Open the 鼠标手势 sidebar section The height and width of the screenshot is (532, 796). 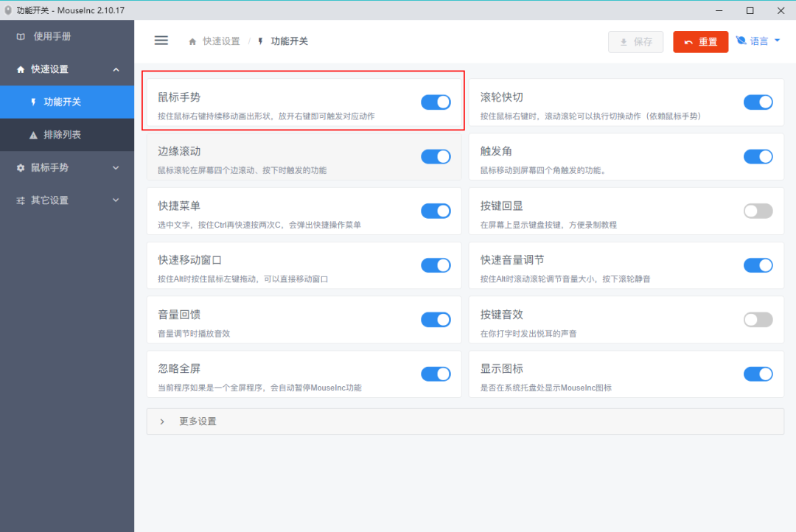[x=67, y=167]
